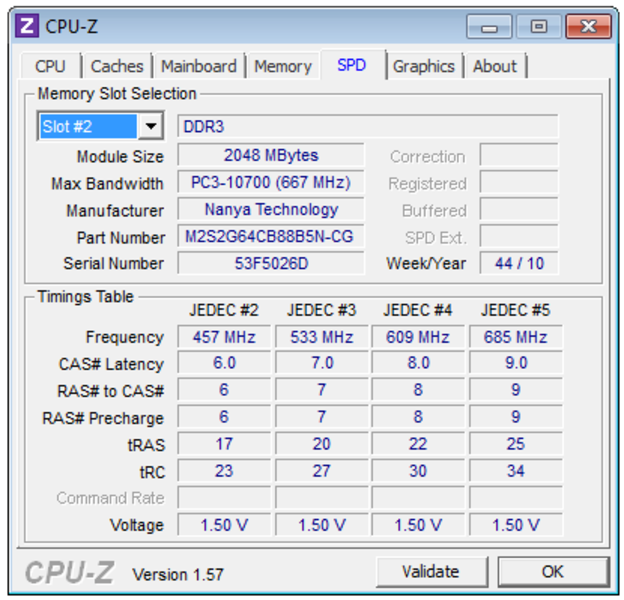624x600 pixels.
Task: Open the About tab
Action: 495,67
